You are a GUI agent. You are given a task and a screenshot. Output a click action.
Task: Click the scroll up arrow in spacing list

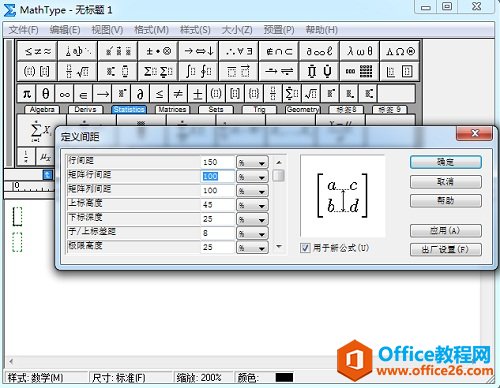(x=279, y=162)
